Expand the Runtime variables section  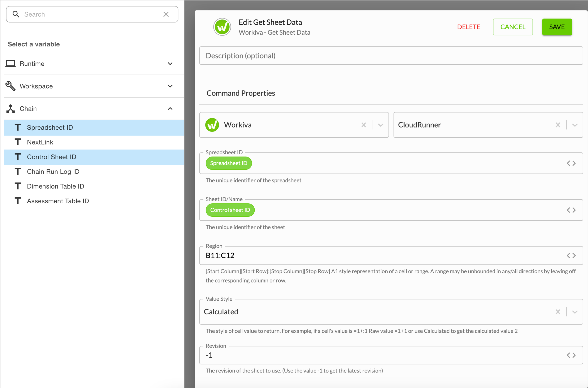(x=170, y=64)
